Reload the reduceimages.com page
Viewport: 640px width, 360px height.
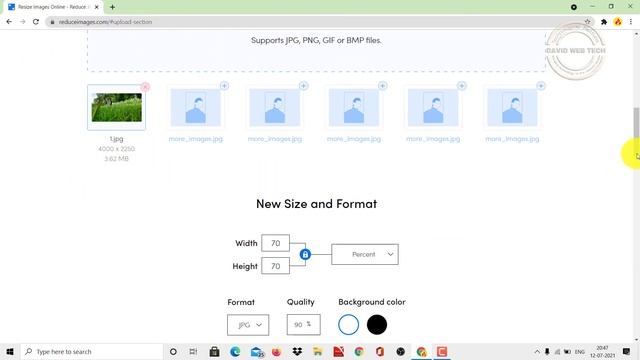pyautogui.click(x=36, y=22)
